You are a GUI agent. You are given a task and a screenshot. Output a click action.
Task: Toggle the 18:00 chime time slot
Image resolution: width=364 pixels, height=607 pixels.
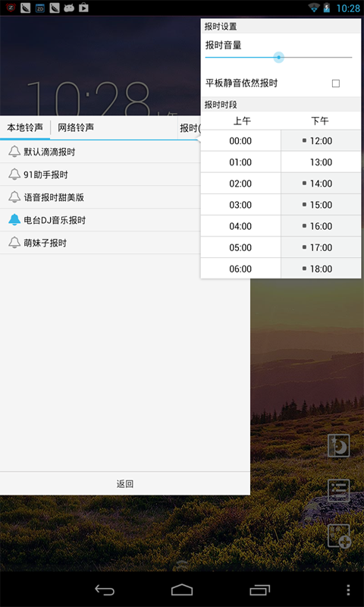pyautogui.click(x=321, y=268)
